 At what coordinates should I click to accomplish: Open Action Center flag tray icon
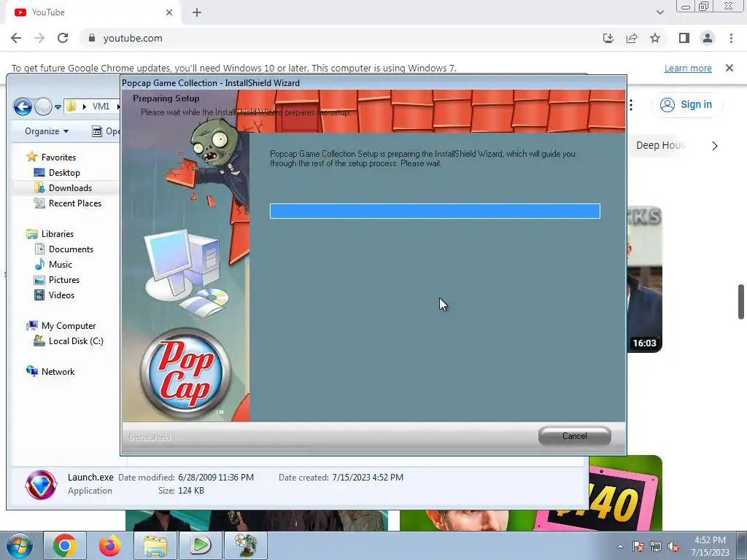(638, 546)
